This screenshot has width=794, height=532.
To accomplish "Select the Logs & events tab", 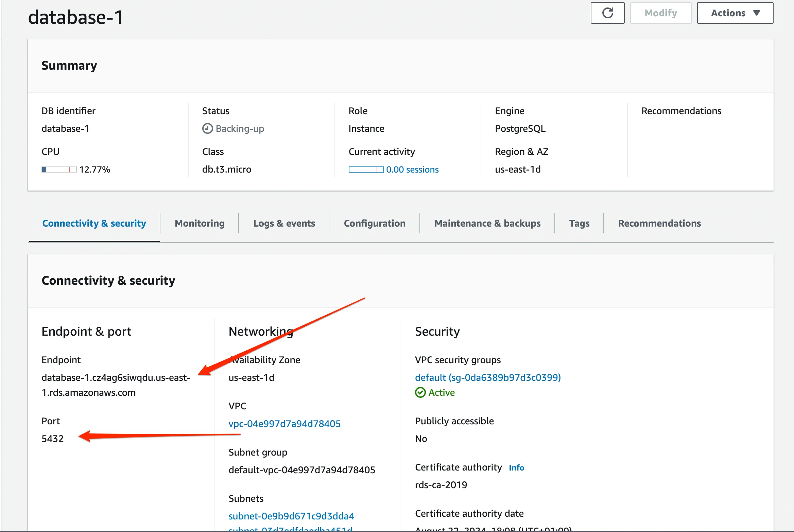I will coord(284,223).
